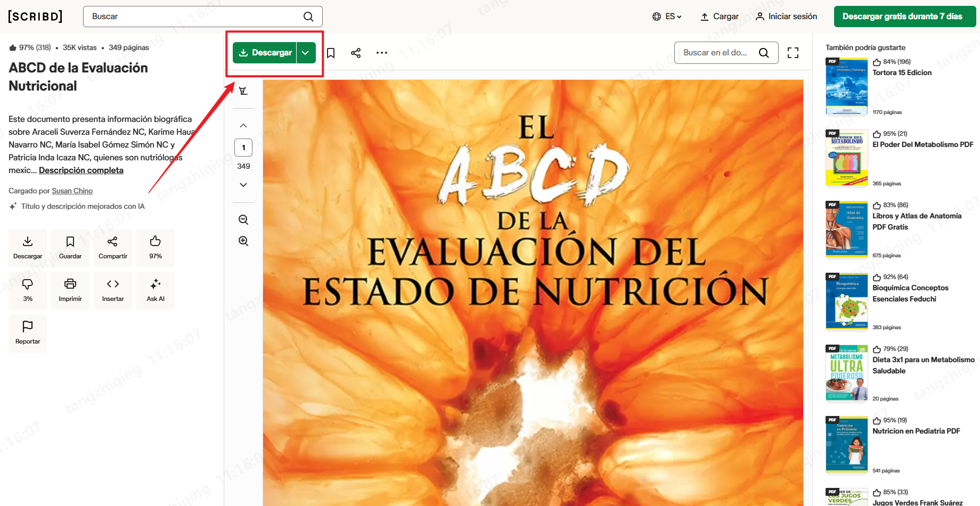
Task: Open the three-dots more options menu
Action: tap(381, 53)
